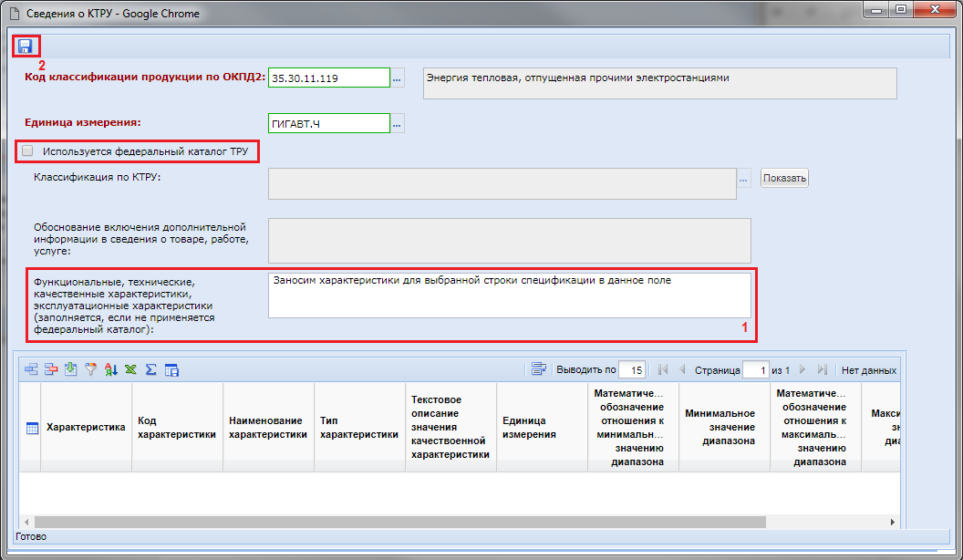
Task: Click the 'Показать' button
Action: pos(784,178)
